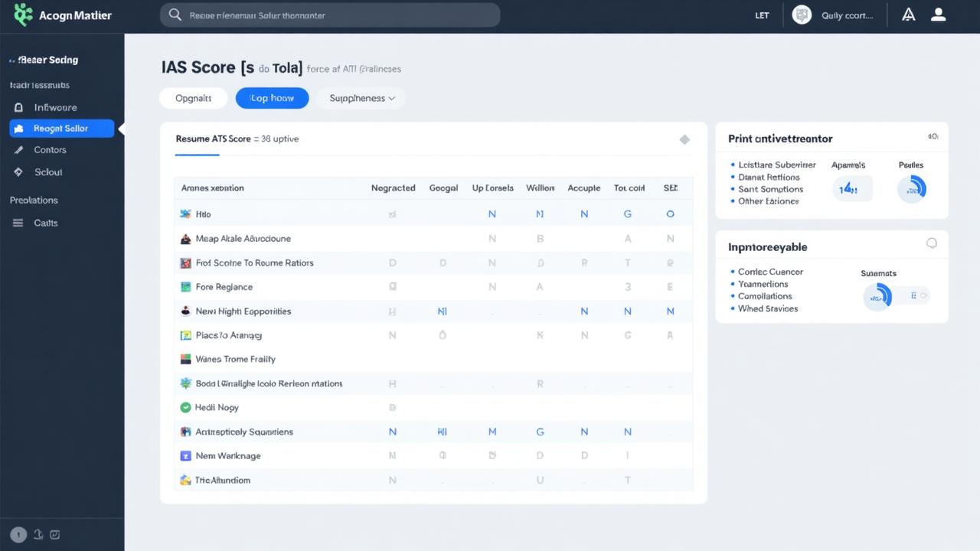Click the green app logo icon

[22, 15]
